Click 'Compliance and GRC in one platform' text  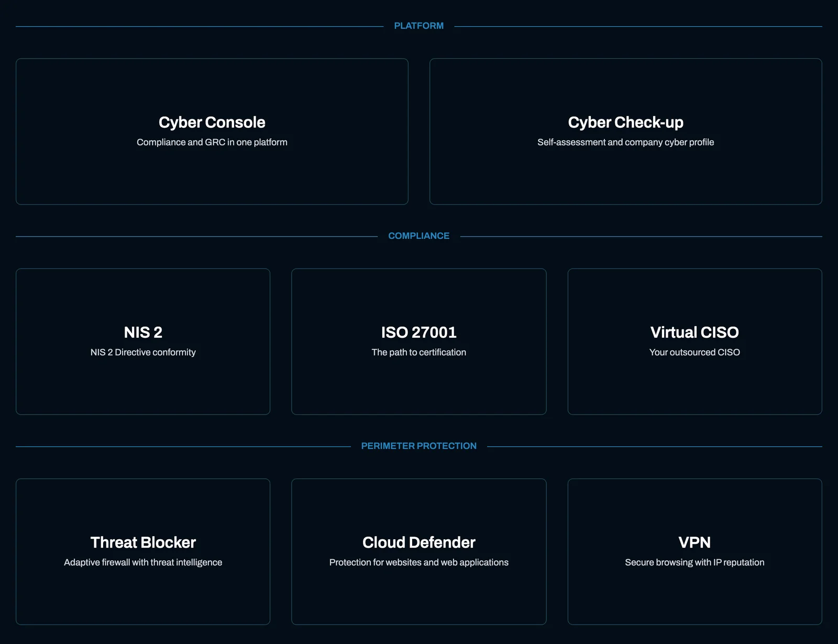tap(212, 142)
